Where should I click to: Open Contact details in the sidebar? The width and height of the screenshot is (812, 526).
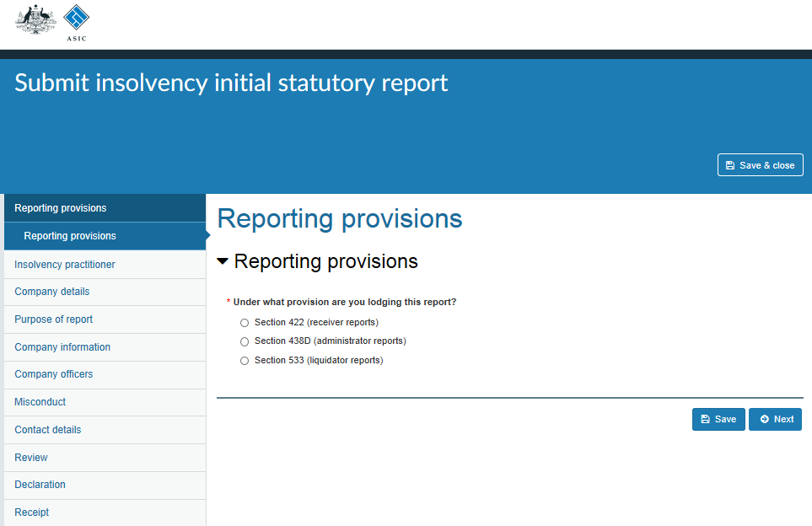pos(105,430)
